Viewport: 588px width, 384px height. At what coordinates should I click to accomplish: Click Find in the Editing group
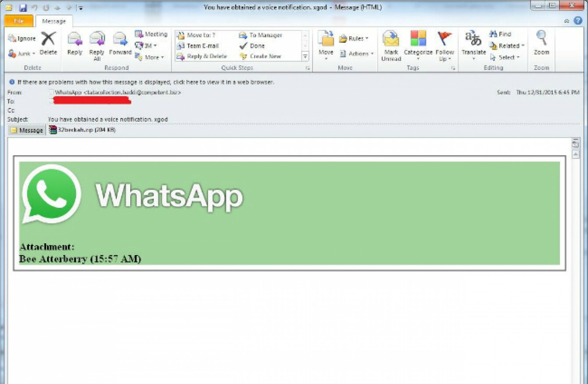500,34
